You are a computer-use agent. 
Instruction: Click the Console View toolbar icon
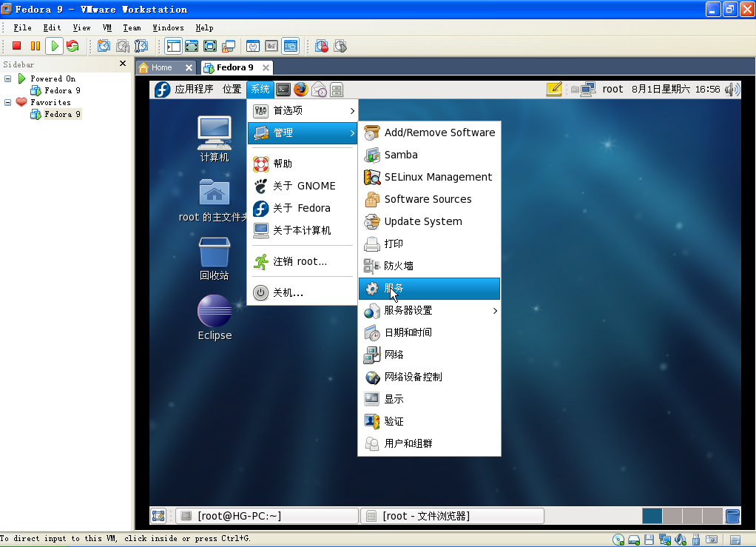(291, 46)
